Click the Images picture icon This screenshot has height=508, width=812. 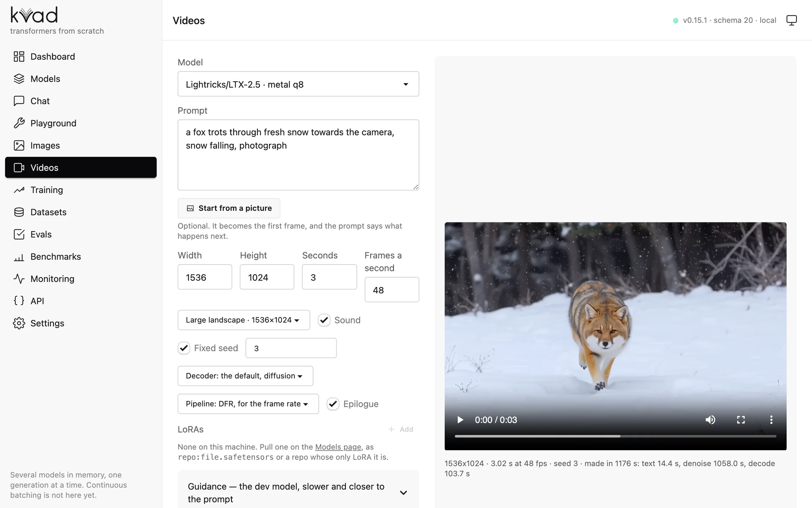pyautogui.click(x=19, y=146)
